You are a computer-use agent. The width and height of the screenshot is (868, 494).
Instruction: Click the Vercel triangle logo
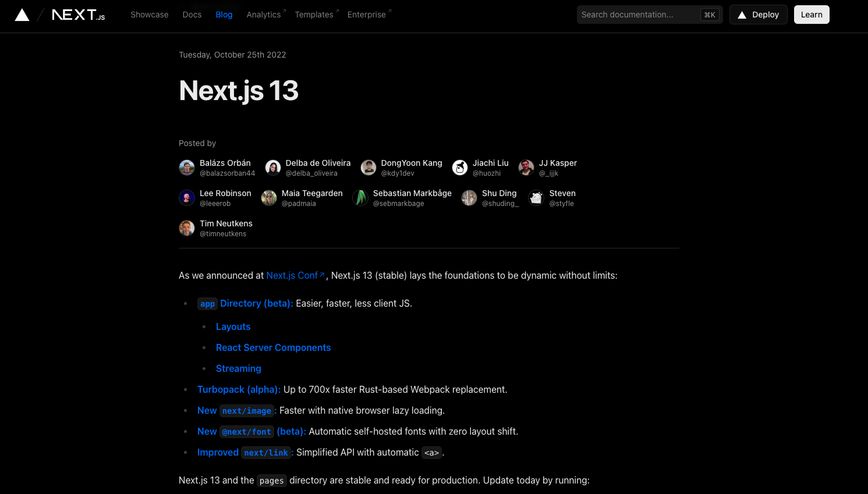click(22, 15)
